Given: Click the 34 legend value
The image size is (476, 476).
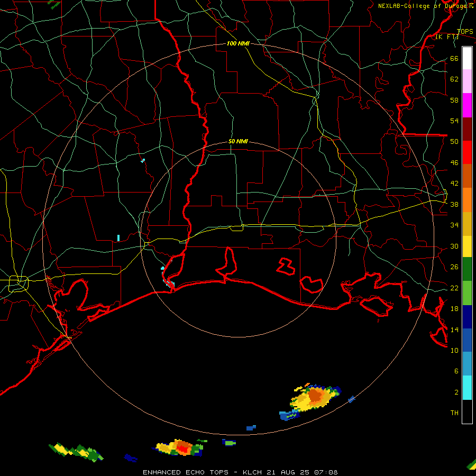Looking at the screenshot, I should [x=454, y=225].
